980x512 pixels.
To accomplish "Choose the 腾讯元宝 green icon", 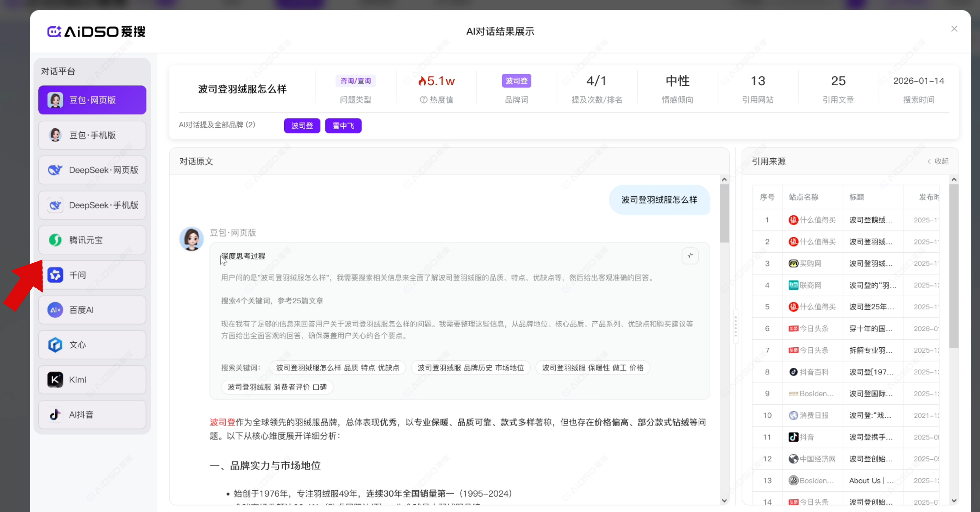I will (55, 240).
